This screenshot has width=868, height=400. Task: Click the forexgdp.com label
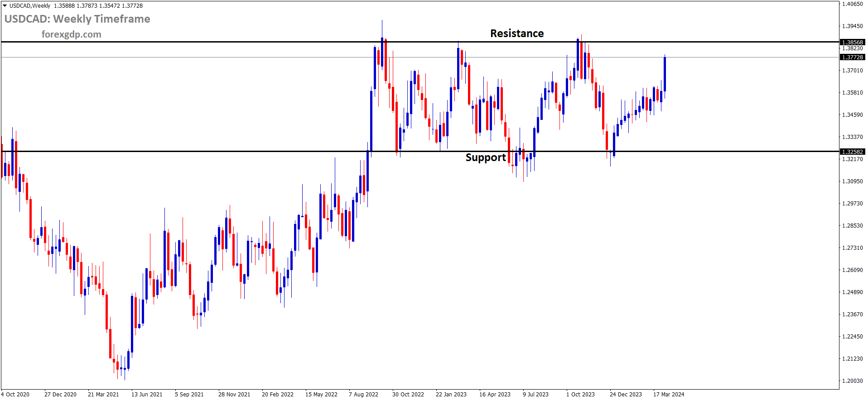click(72, 34)
